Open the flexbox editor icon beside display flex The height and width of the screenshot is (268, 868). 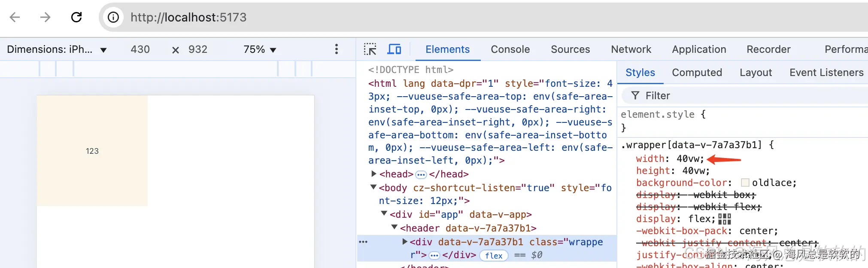[x=724, y=219]
